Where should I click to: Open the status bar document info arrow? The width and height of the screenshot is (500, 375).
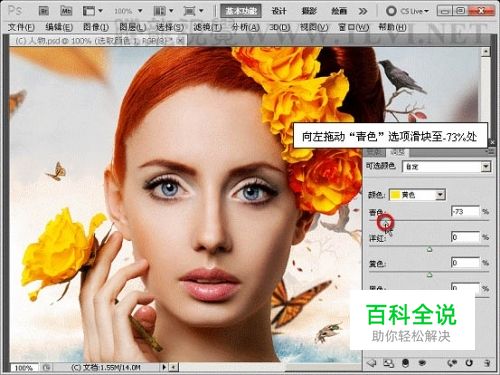point(164,367)
